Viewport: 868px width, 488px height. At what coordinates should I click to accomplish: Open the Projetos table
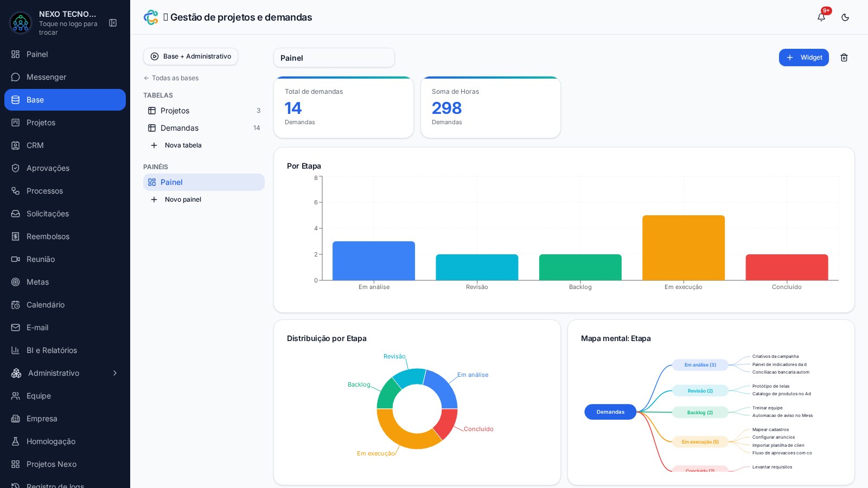(x=204, y=111)
